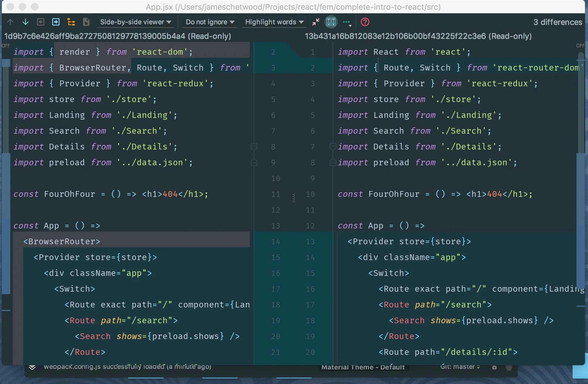Click left line number 14 in gutter
This screenshot has width=588, height=384.
click(275, 242)
